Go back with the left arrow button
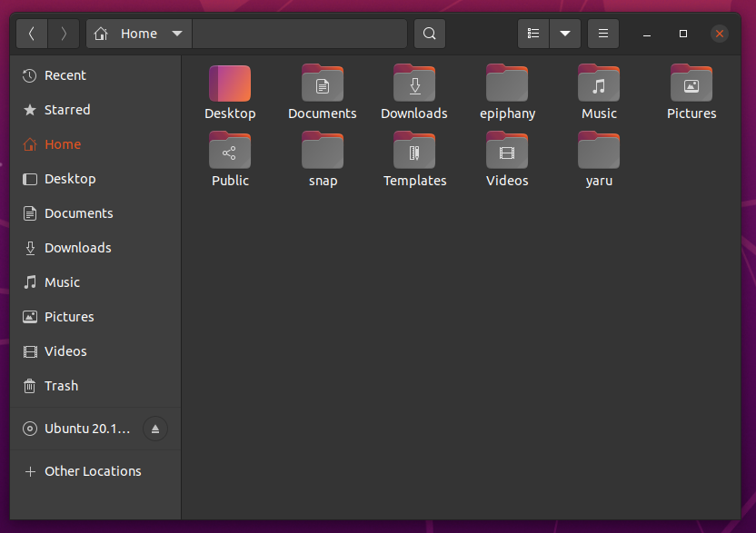 32,34
